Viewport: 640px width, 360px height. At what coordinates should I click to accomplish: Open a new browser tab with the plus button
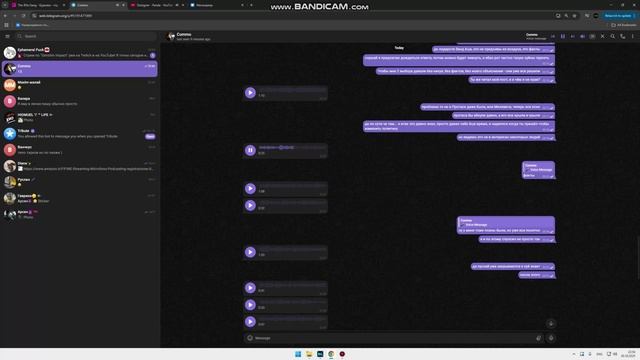point(251,5)
